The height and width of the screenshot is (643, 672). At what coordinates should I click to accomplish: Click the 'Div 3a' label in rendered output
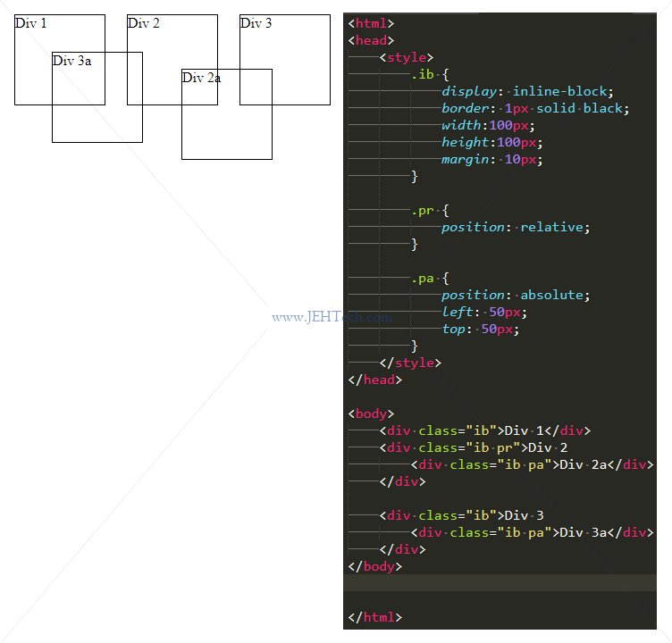point(71,61)
